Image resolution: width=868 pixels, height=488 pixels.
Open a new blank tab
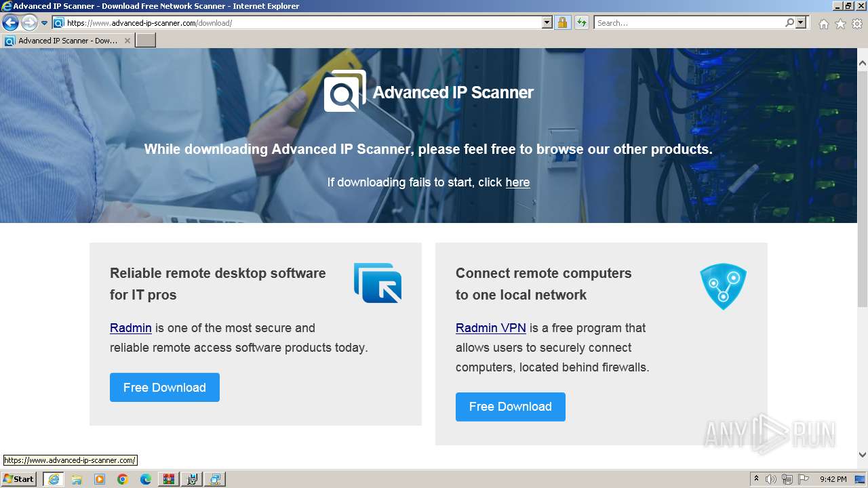tap(146, 41)
